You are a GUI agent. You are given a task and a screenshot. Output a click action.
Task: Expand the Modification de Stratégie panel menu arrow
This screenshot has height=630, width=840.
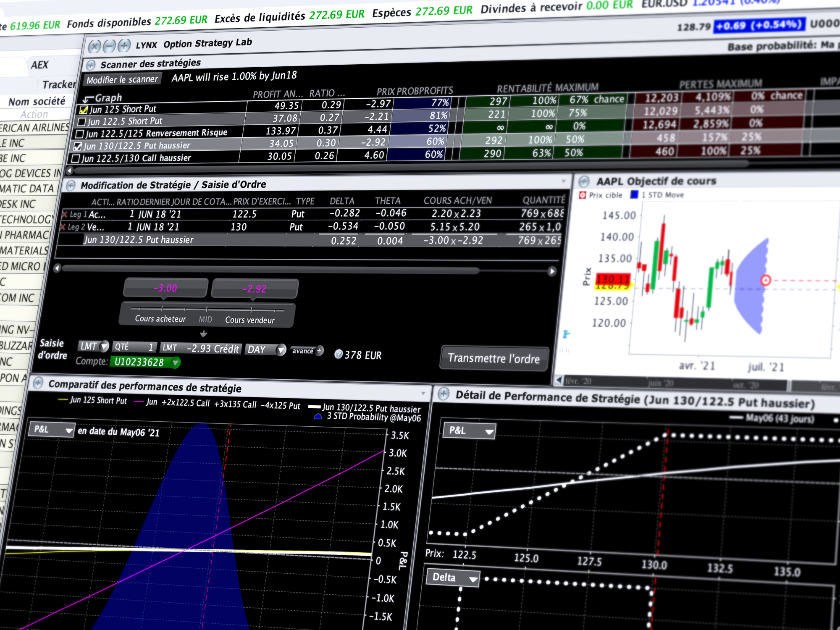coord(564,181)
